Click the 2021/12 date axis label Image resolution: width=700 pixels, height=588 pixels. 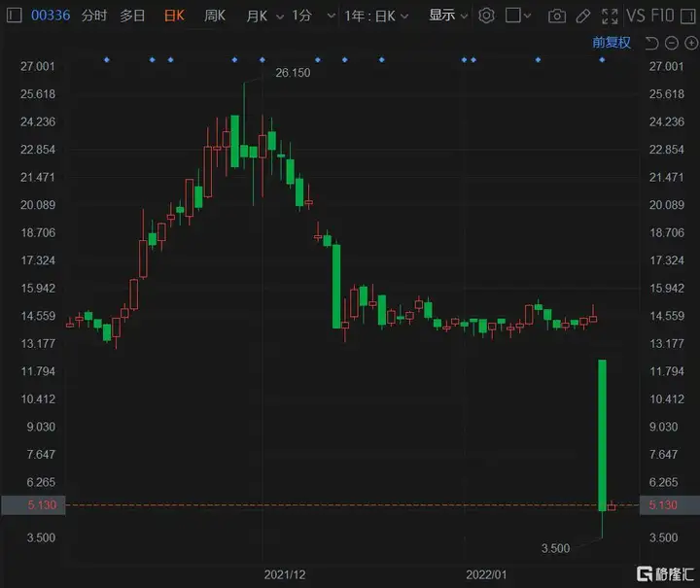pos(285,574)
